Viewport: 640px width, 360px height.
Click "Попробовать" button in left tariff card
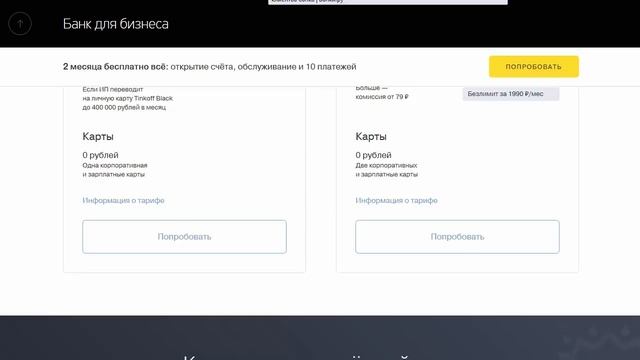pos(184,237)
